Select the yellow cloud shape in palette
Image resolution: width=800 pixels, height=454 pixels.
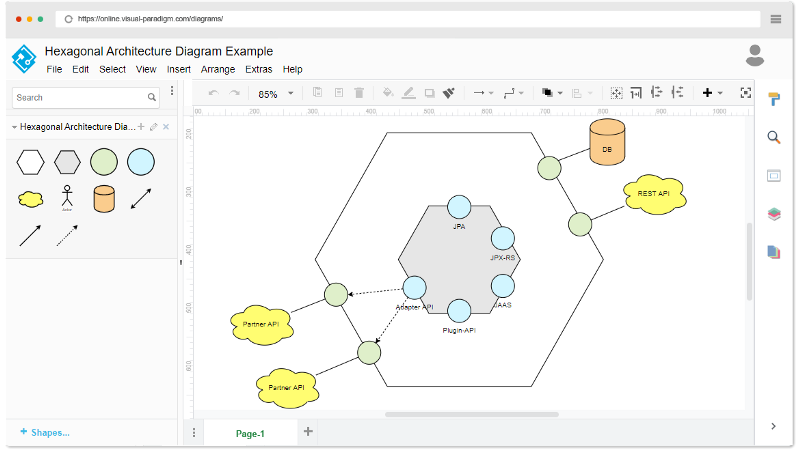[30, 198]
